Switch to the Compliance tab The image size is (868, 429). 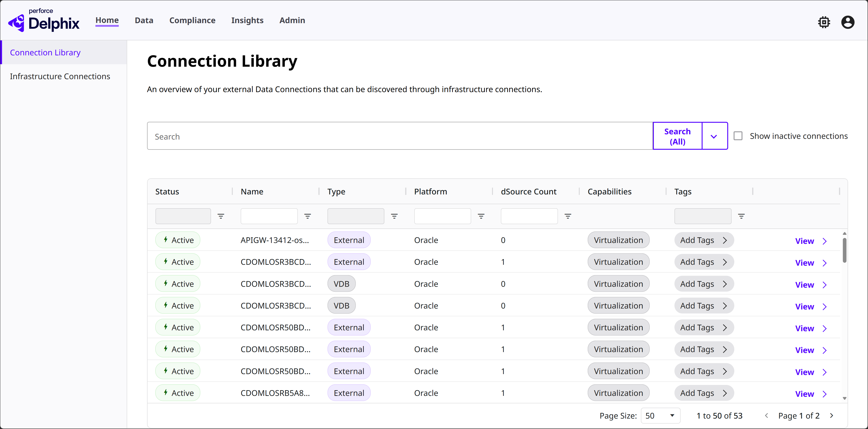(x=192, y=20)
